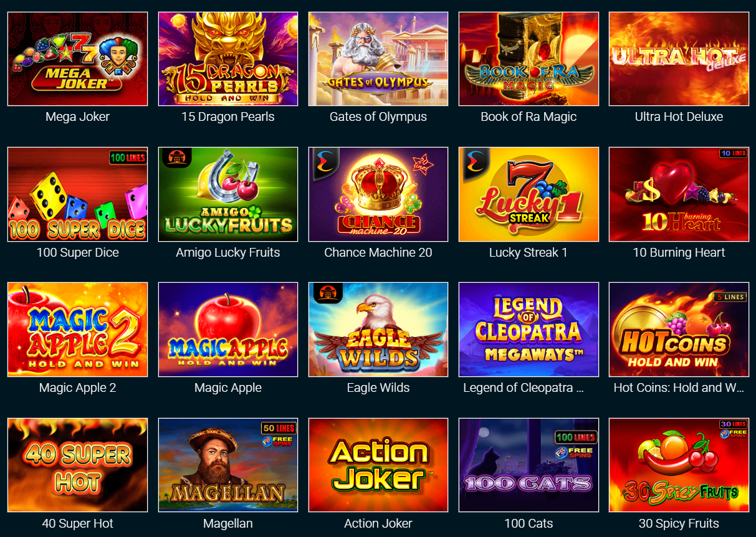Viewport: 756px width, 537px height.
Task: Open the 100 Super Dice game
Action: [78, 194]
